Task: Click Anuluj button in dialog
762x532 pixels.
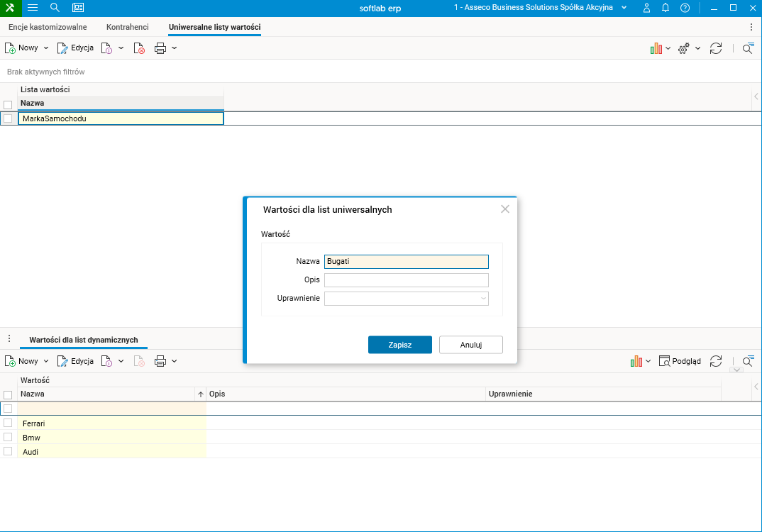Action: click(x=471, y=345)
